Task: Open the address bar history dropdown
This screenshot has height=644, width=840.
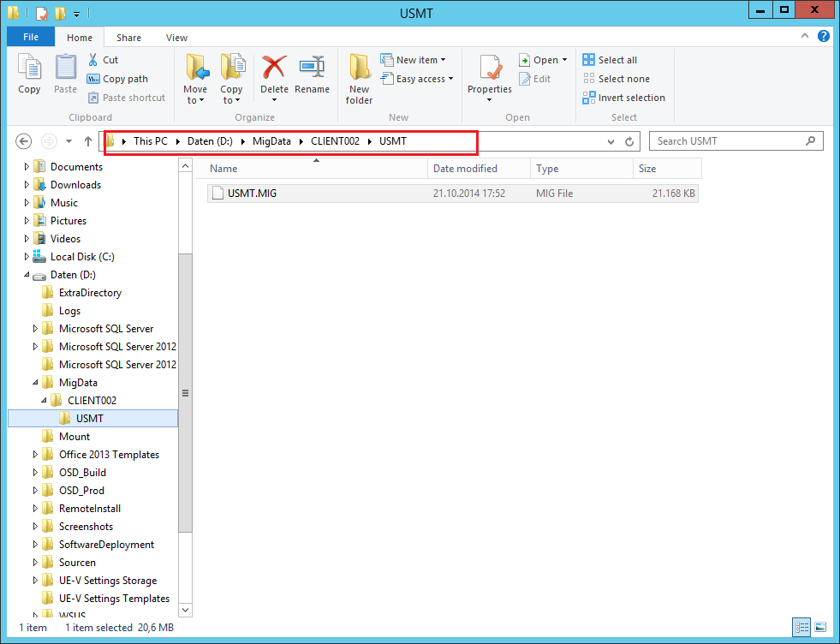Action: pos(611,141)
